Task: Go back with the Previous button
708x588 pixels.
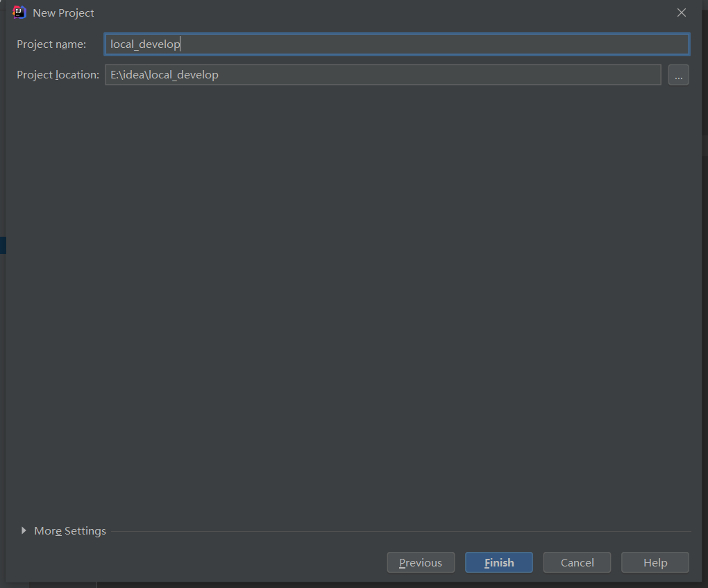Action: tap(421, 562)
